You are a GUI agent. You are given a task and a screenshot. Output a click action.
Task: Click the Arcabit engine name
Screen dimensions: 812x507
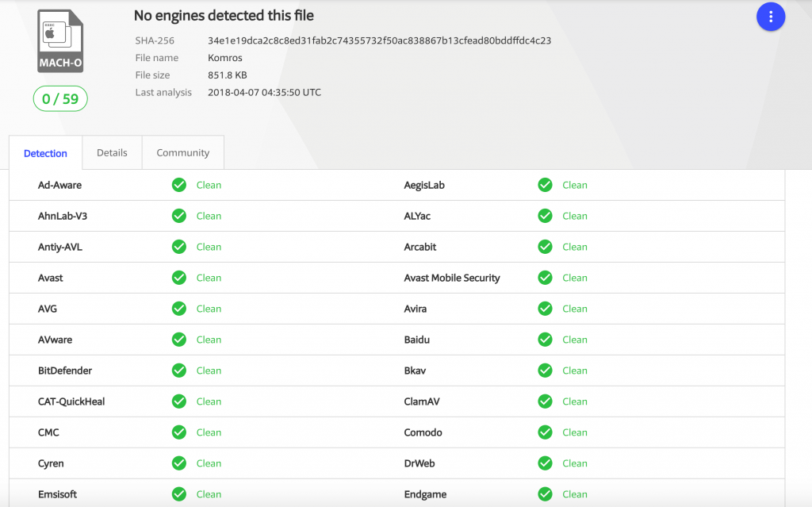click(420, 247)
